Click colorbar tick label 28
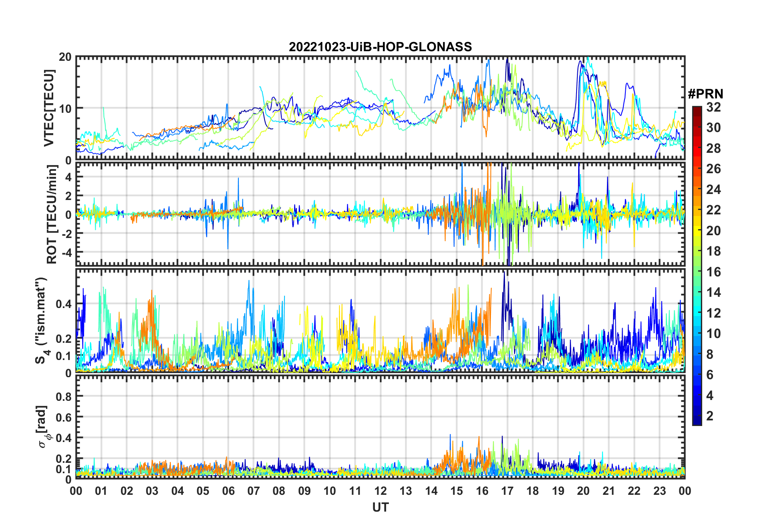 pos(713,148)
